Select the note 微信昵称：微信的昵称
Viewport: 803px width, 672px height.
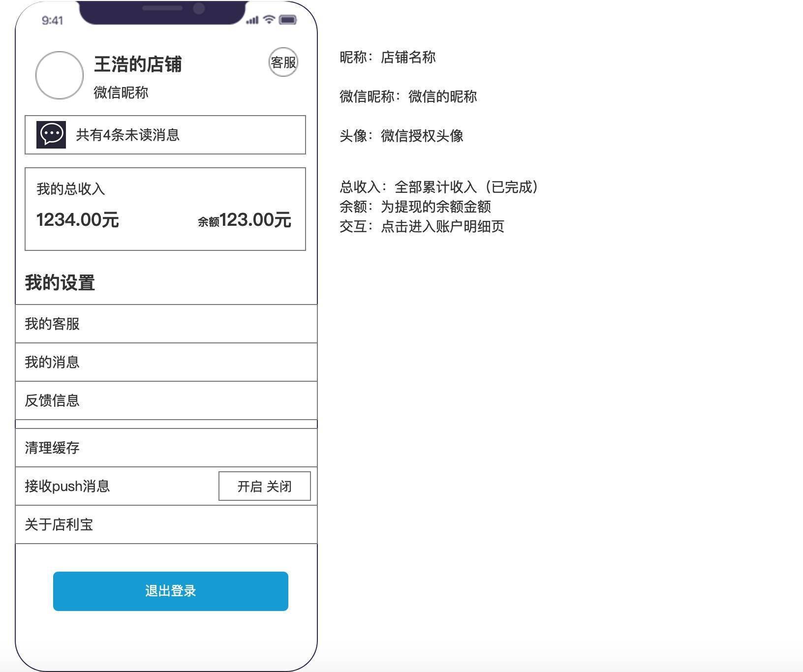(408, 96)
